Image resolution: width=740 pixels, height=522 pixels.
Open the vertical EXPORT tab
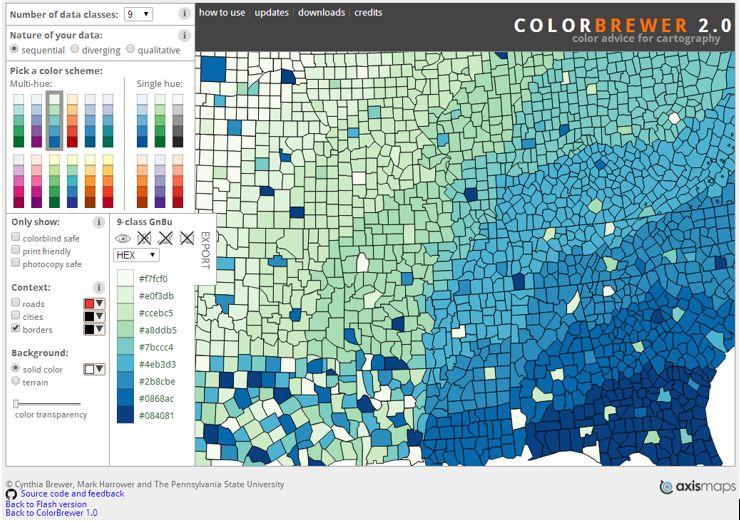tap(205, 250)
